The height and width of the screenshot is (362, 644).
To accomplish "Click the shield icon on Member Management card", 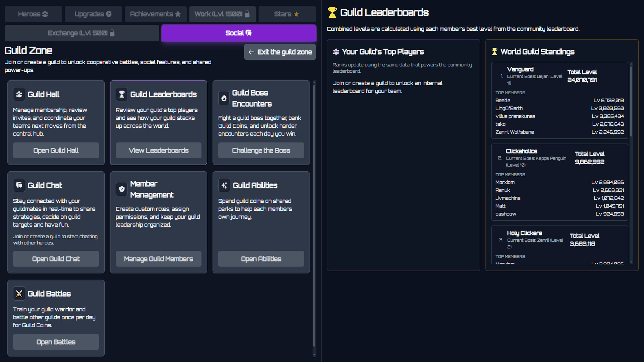I will [x=122, y=189].
